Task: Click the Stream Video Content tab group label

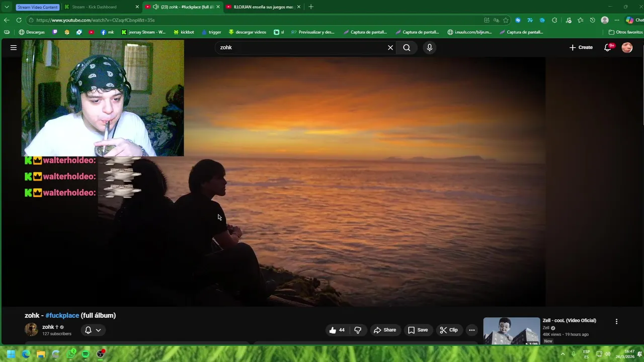Action: pos(37,7)
